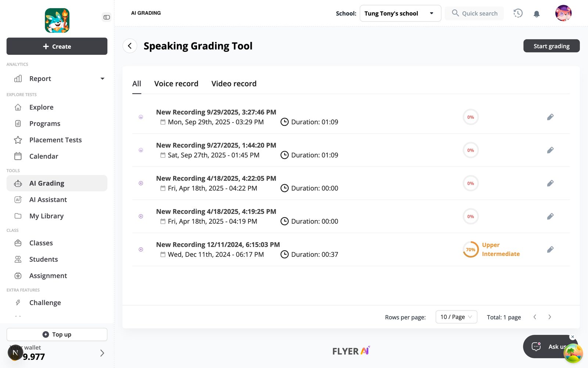This screenshot has height=368, width=588.
Task: Click the Top up button
Action: (57, 335)
